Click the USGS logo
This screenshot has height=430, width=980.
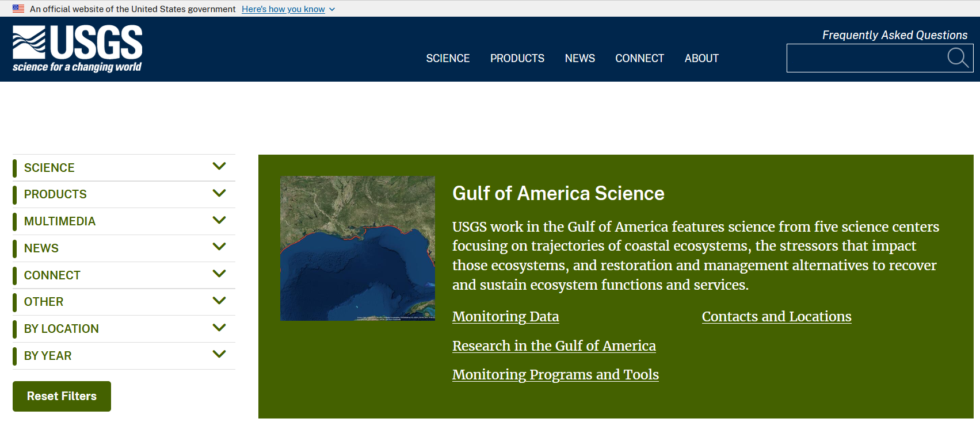click(77, 49)
